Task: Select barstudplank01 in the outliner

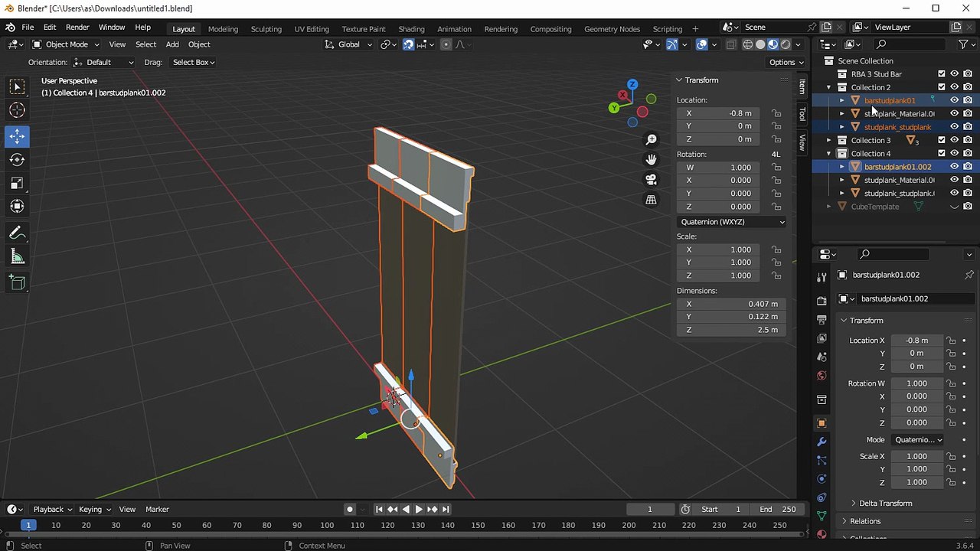Action: tap(890, 100)
